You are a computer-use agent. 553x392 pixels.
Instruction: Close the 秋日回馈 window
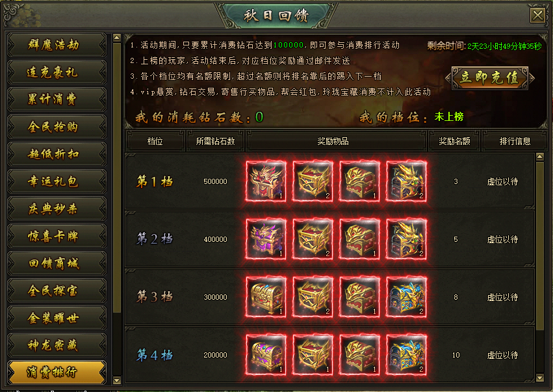click(538, 16)
